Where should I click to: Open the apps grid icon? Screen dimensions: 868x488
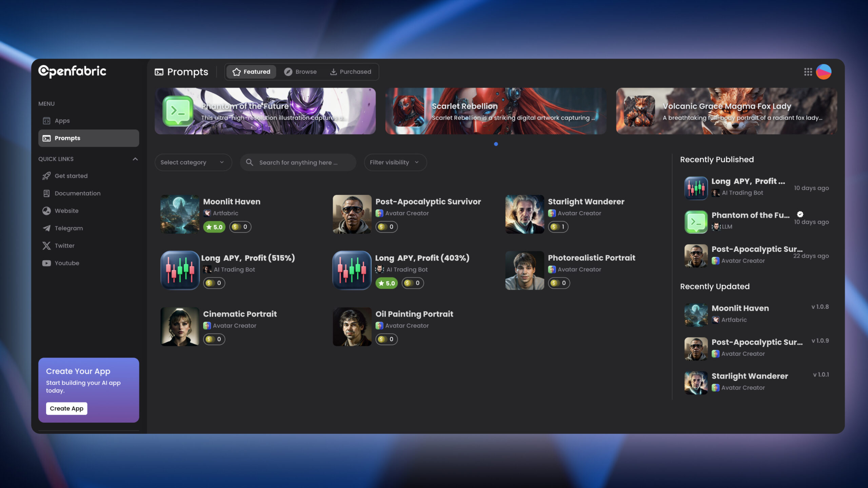808,72
